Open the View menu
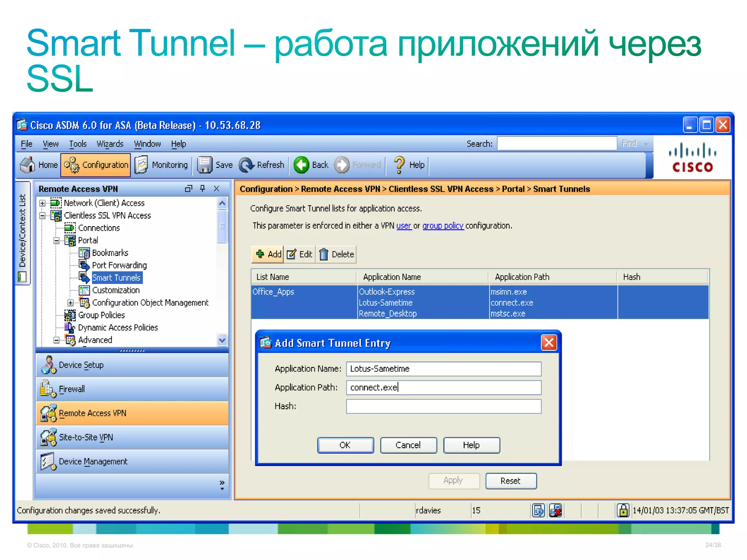Screen dimensions: 747x560 click(51, 144)
